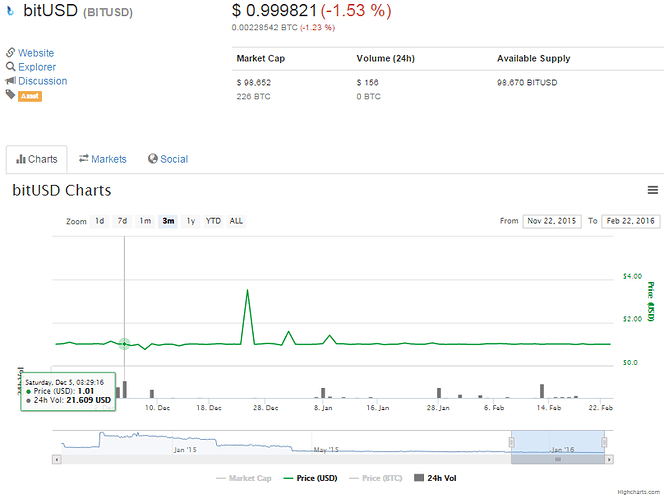The width and height of the screenshot is (664, 499).
Task: Click the bitUSD coin logo icon
Action: pyautogui.click(x=11, y=11)
